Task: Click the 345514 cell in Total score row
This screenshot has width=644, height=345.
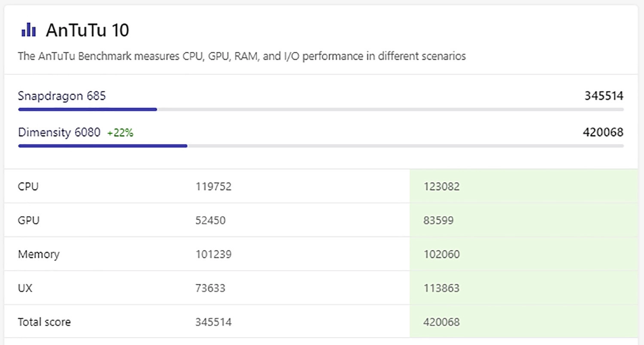Action: 213,322
